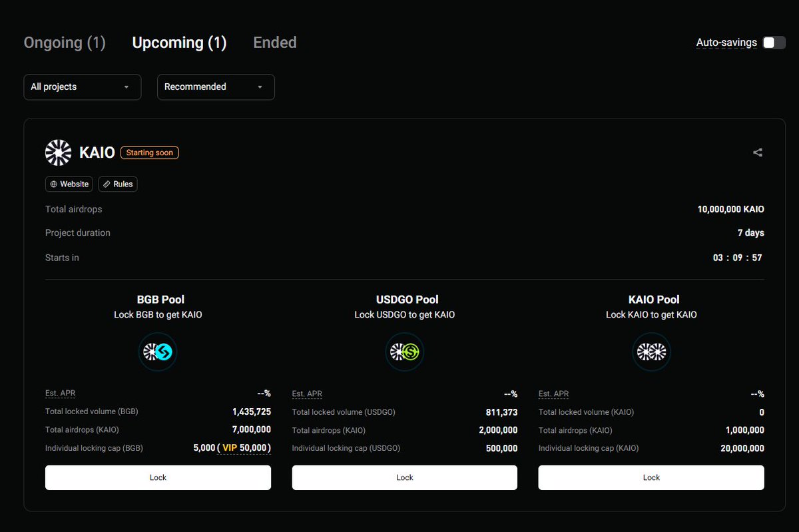Open the KAIO Rules button

[x=118, y=184]
